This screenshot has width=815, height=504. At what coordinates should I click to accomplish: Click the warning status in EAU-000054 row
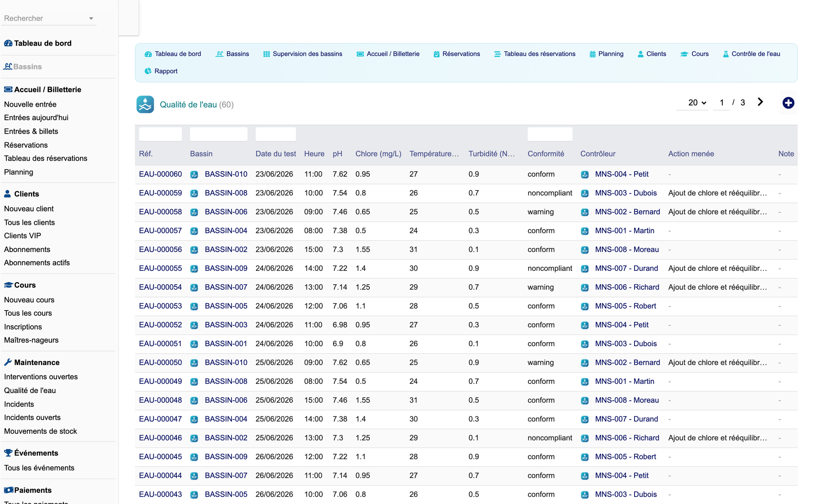pos(541,287)
